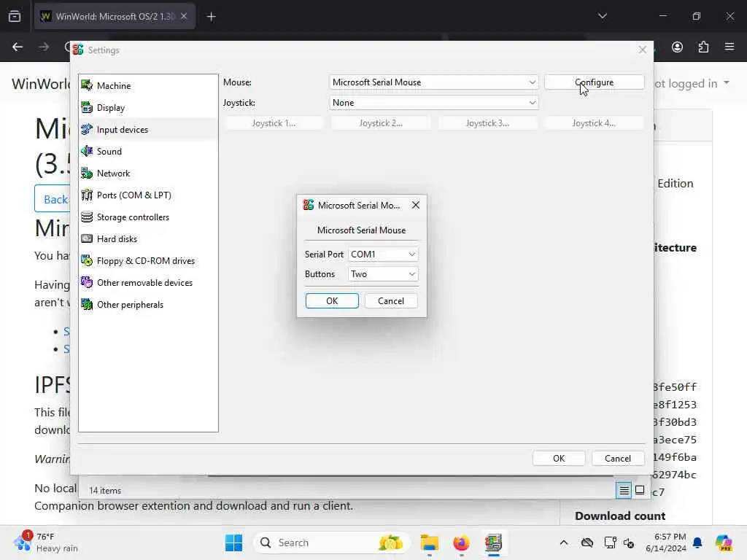Select the Hard disks icon

[87, 238]
